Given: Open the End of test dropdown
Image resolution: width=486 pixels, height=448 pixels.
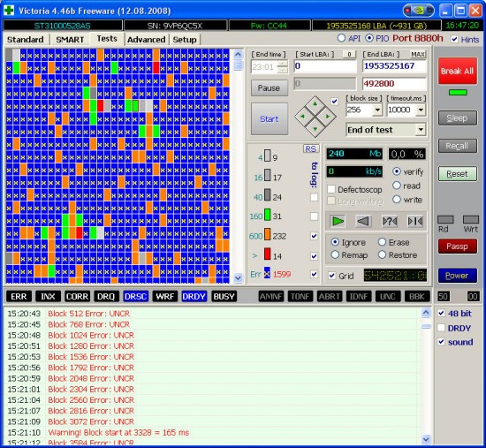Looking at the screenshot, I should click(421, 130).
